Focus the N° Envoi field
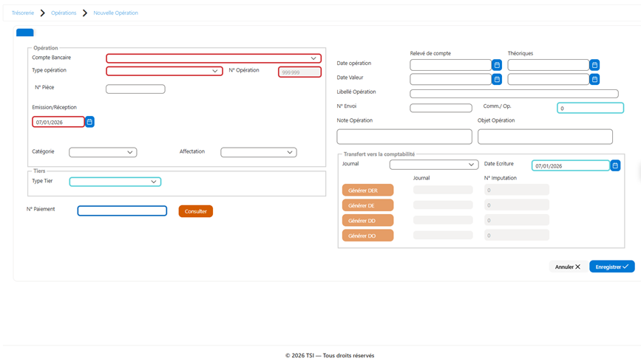The height and width of the screenshot is (364, 641). pos(441,108)
